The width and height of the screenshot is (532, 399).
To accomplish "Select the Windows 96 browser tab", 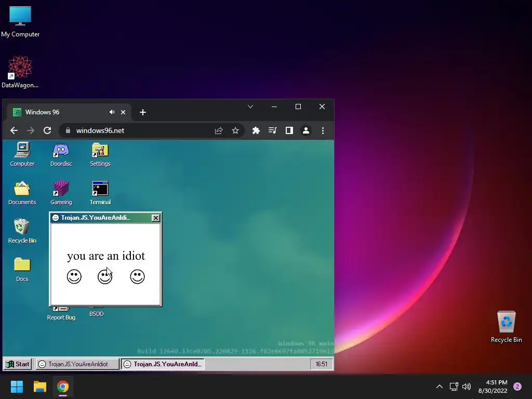I will tap(69, 112).
